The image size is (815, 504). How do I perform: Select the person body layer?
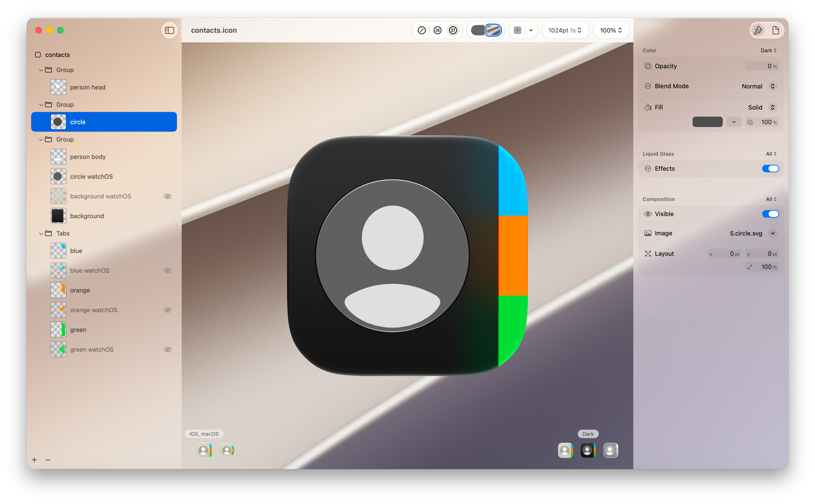pyautogui.click(x=104, y=157)
